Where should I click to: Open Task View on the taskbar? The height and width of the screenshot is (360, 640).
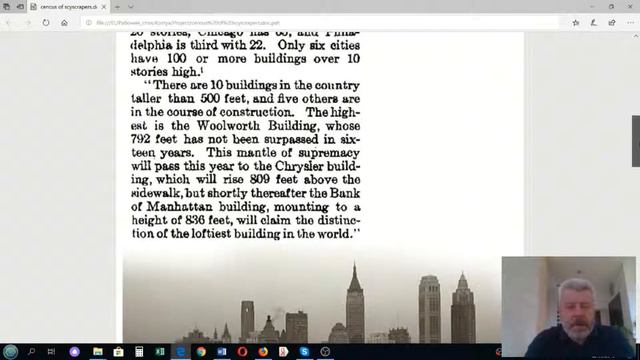[x=51, y=351]
